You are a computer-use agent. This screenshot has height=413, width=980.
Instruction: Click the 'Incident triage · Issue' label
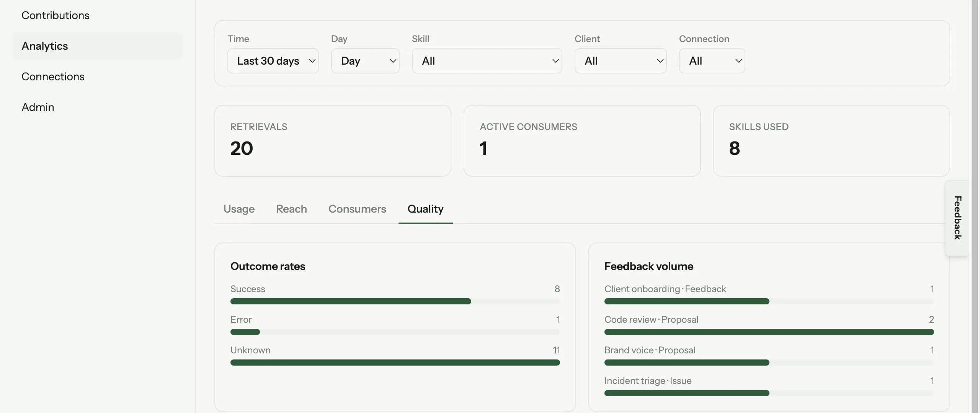[648, 380]
